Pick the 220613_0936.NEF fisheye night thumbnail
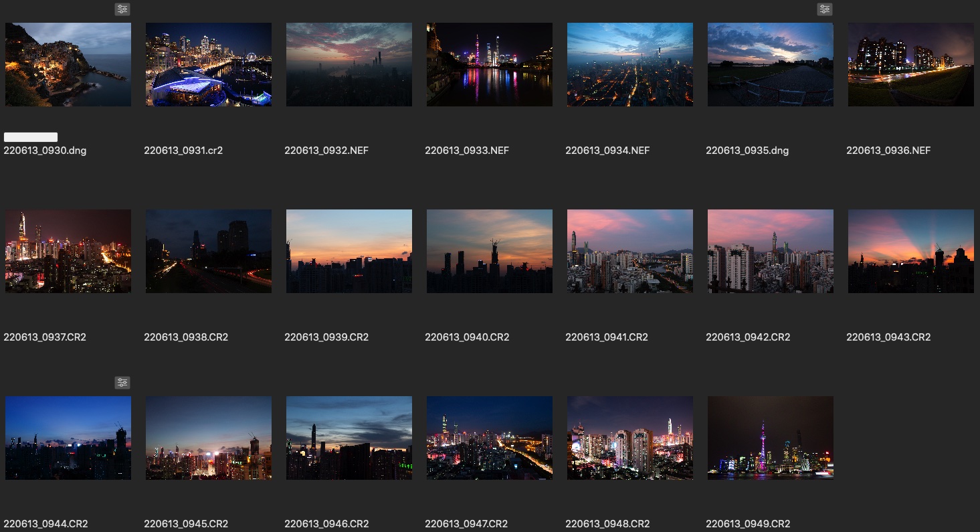The width and height of the screenshot is (980, 532). (911, 64)
